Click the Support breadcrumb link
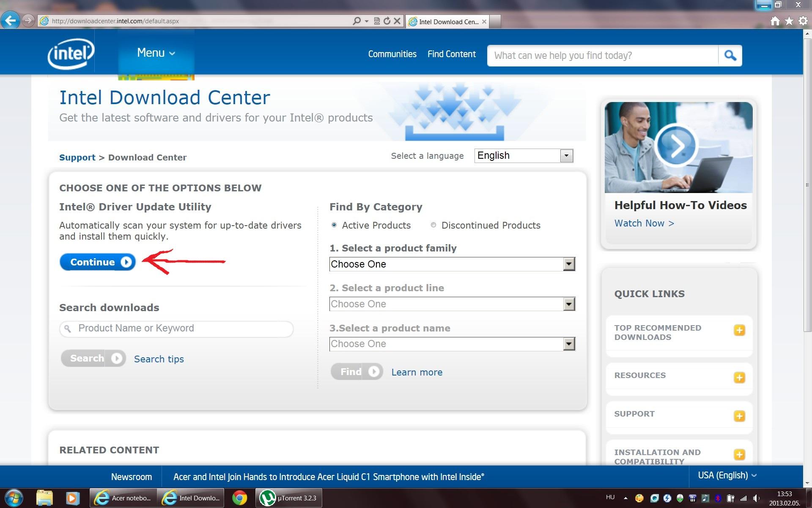812x508 pixels. tap(77, 157)
